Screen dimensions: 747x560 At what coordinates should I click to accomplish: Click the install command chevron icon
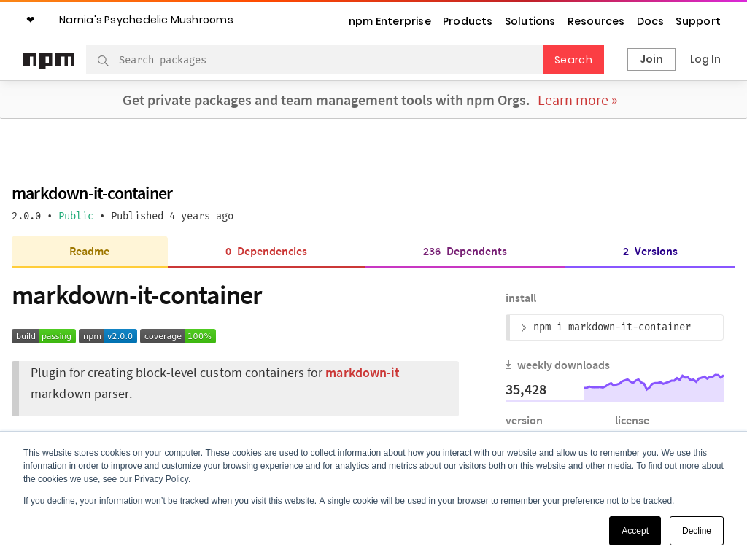(x=523, y=327)
